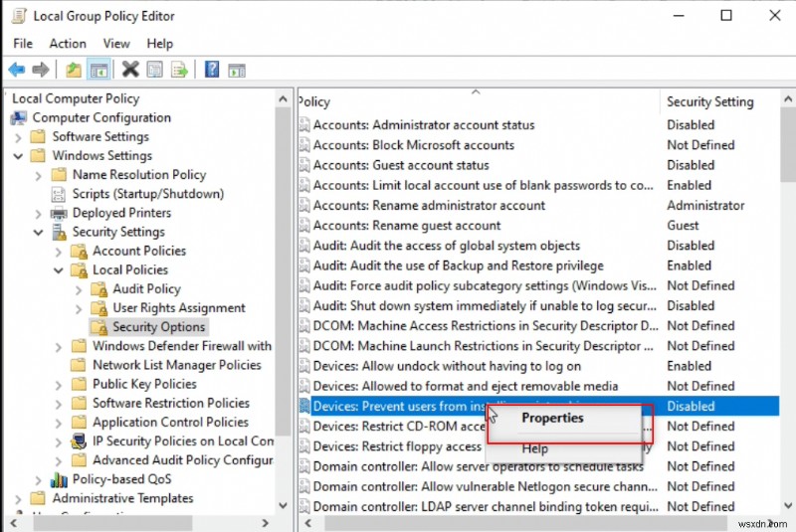
Task: Expand the Name Resolution Policy node
Action: click(x=38, y=175)
